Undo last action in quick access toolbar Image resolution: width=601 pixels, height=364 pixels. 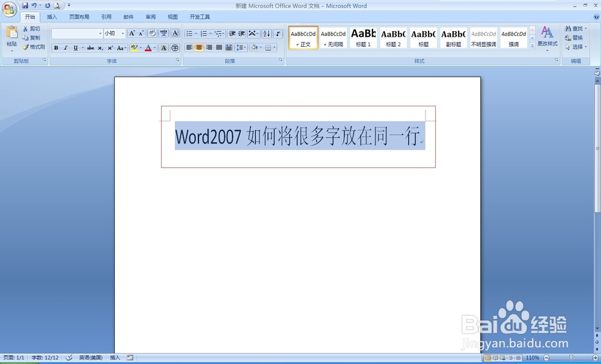pos(34,5)
